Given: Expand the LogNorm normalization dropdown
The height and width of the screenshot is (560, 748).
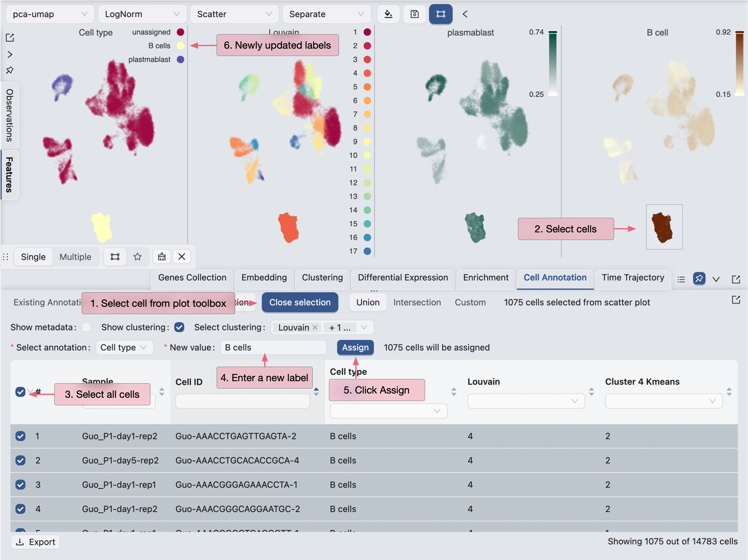Looking at the screenshot, I should pos(142,14).
